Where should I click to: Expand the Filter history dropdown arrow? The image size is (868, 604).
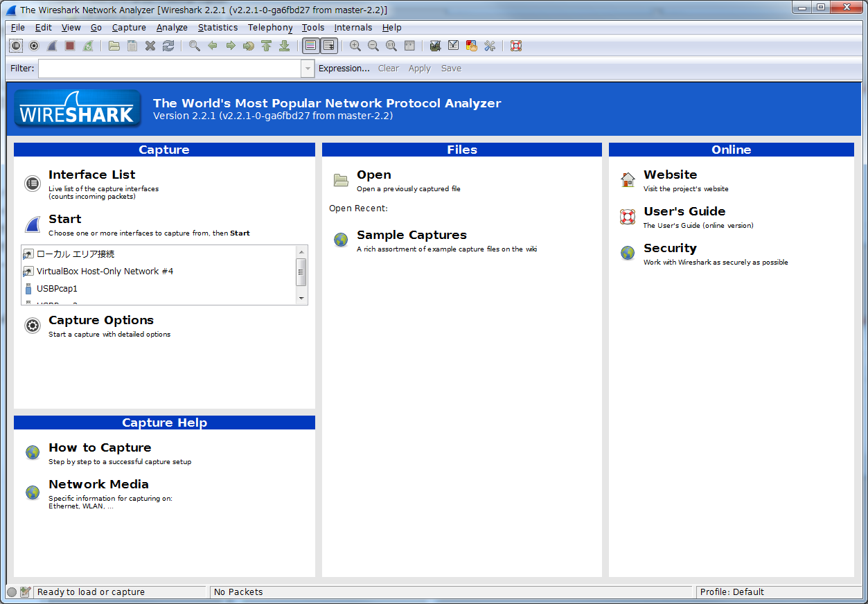tap(308, 69)
